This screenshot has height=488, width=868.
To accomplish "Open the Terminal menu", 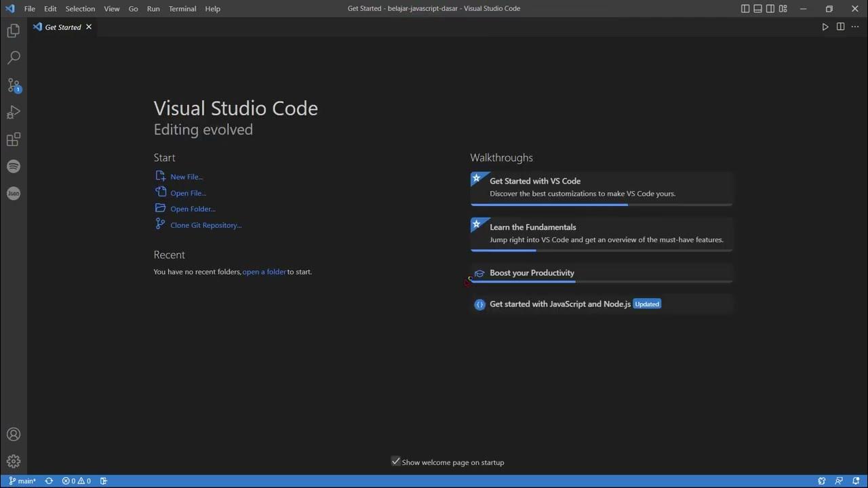I will 182,9.
